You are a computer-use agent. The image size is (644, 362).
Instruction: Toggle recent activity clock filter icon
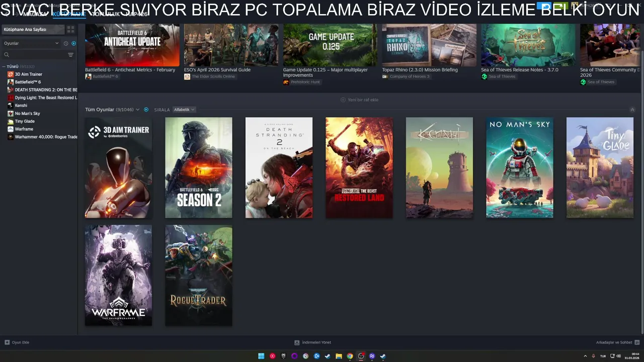66,43
